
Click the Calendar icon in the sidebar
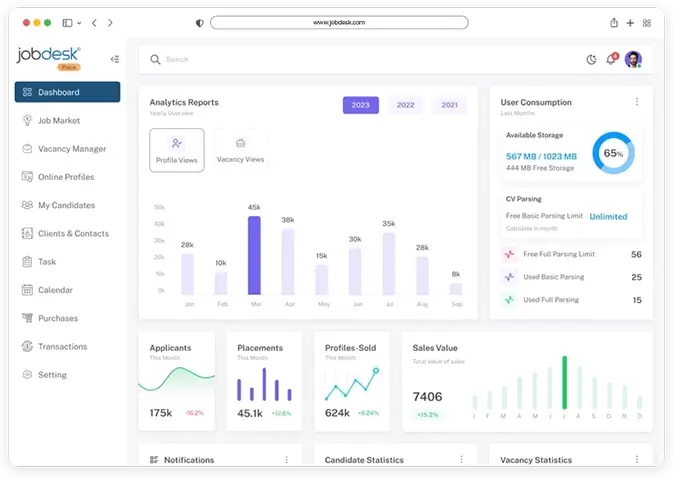(28, 290)
